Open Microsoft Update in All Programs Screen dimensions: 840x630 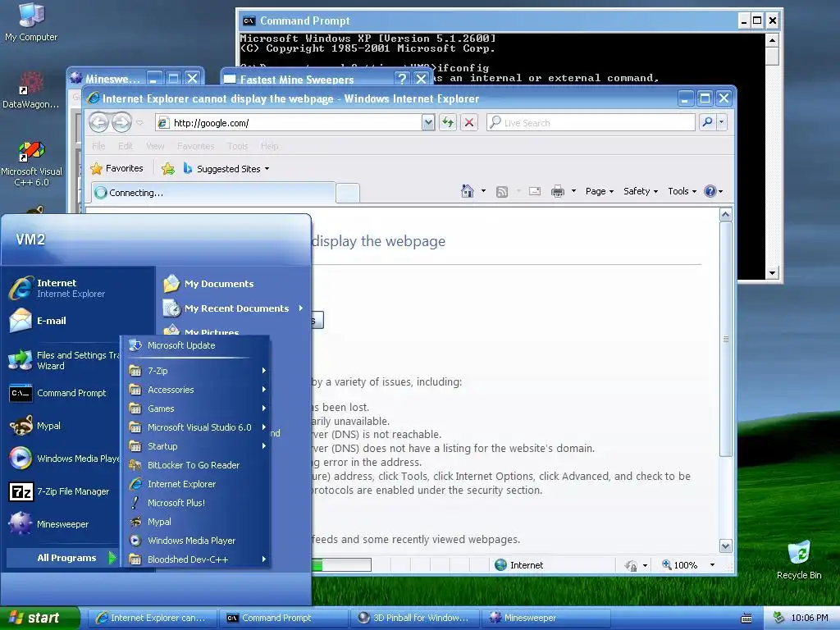(195, 345)
